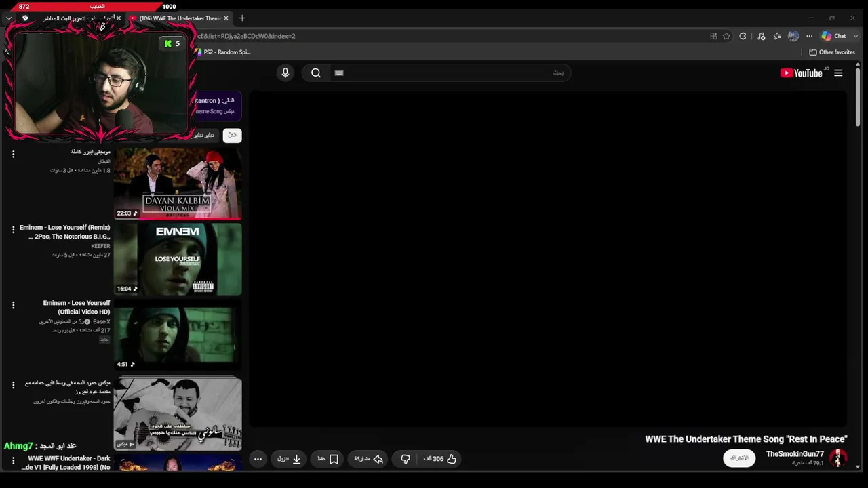The image size is (868, 488).
Task: Open Eminem Lose Yourself Remix thumbnail
Action: (x=178, y=259)
